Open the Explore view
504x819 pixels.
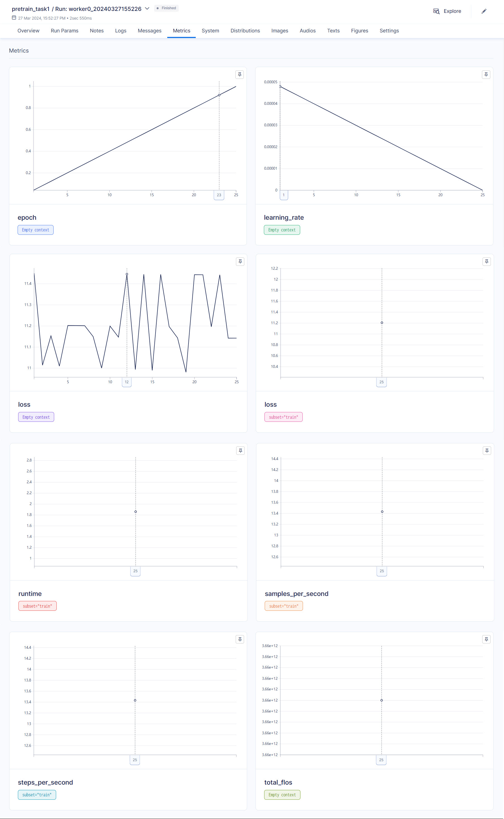click(447, 11)
